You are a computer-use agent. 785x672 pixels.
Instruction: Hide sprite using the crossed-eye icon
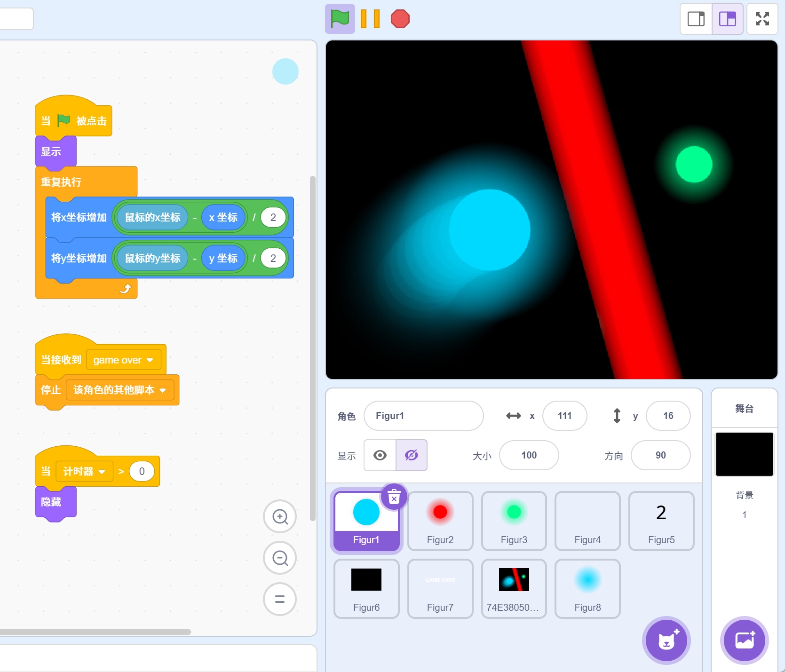[x=412, y=455]
